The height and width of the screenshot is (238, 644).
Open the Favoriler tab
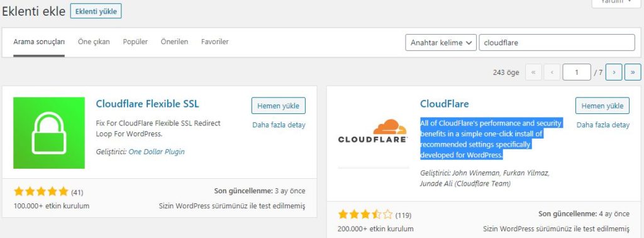[x=215, y=42]
